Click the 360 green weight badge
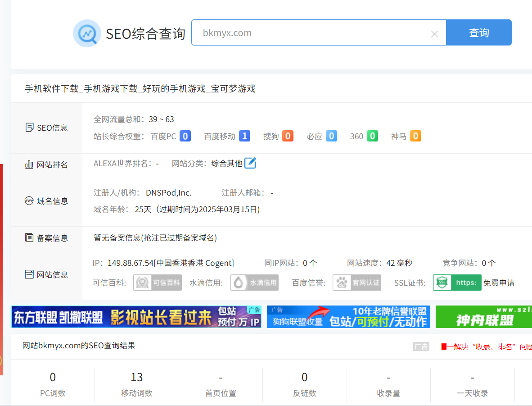Viewport: 532px width, 406px height. point(372,136)
